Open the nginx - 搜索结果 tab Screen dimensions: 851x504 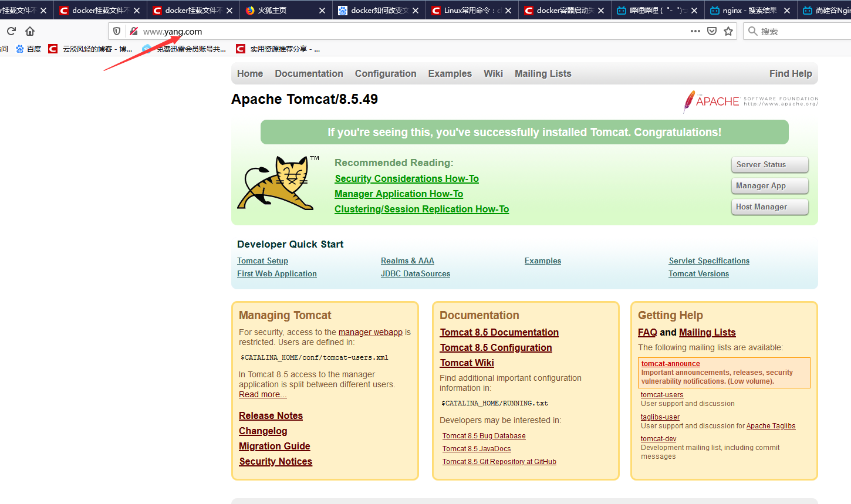751,11
